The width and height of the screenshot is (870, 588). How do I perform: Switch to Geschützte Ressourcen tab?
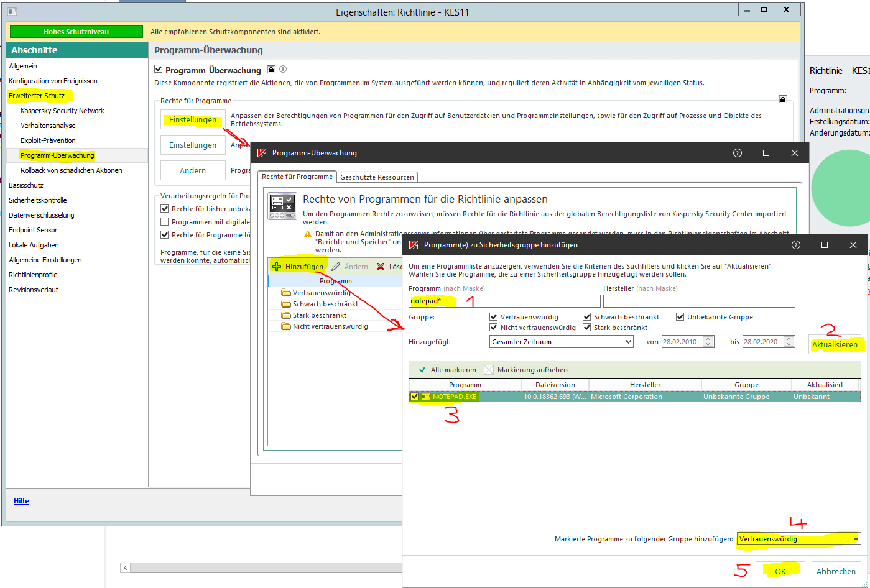[377, 177]
